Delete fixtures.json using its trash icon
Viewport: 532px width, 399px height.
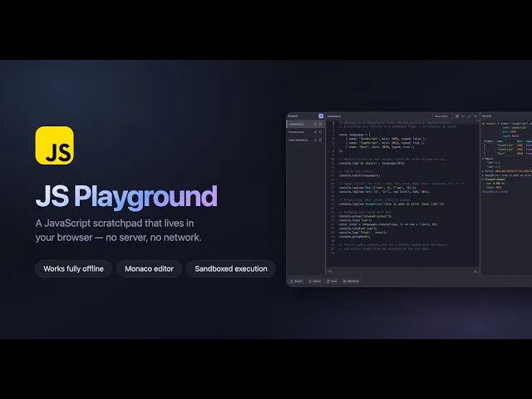coord(320,132)
